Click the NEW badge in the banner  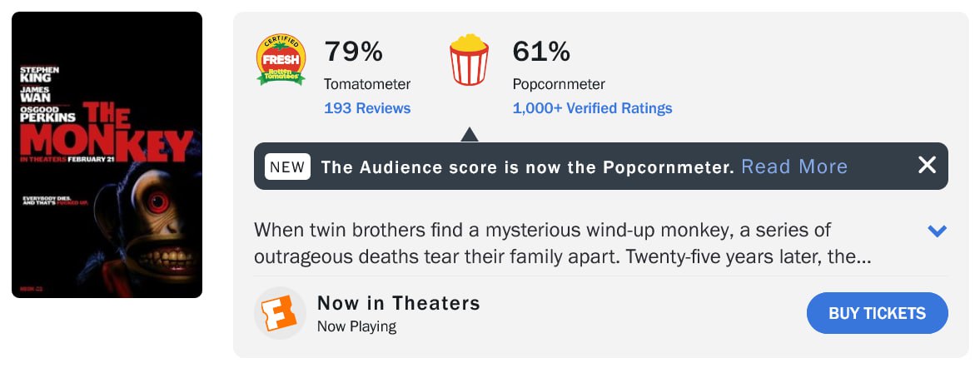click(x=287, y=167)
